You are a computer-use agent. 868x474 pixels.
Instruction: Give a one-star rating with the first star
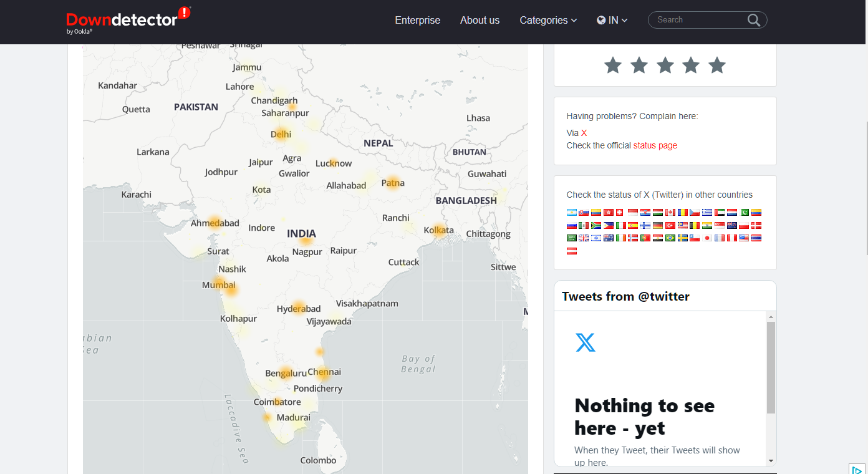(612, 65)
